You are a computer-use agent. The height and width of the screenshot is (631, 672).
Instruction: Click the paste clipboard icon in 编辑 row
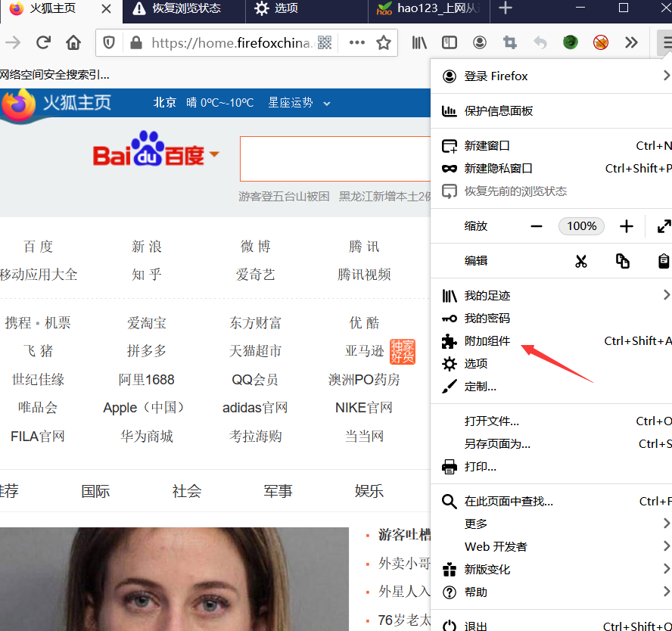pos(663,260)
